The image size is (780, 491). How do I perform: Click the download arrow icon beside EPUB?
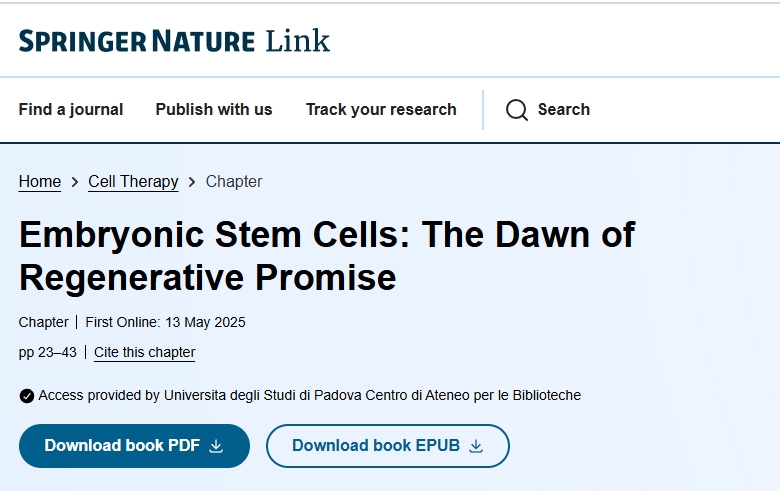tap(476, 446)
